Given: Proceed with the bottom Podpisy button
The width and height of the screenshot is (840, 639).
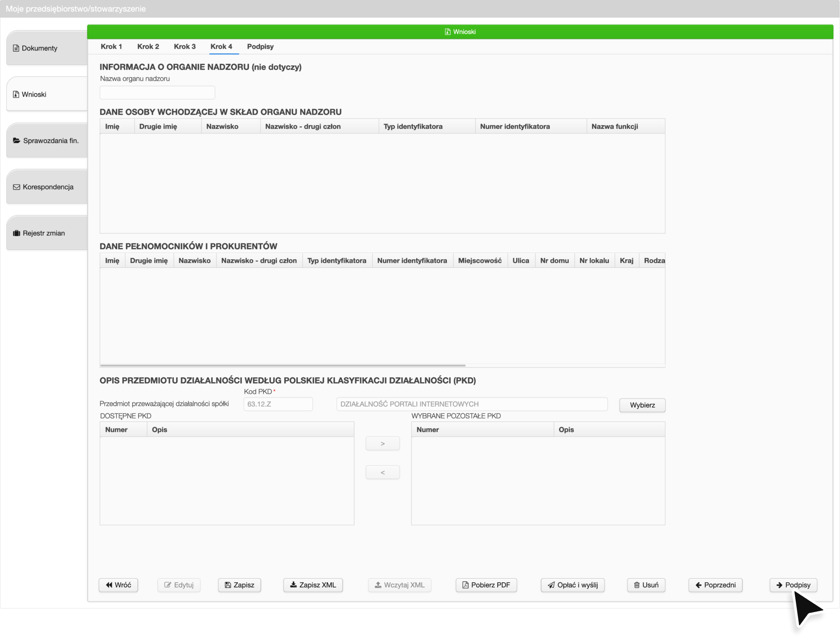Looking at the screenshot, I should pyautogui.click(x=793, y=585).
